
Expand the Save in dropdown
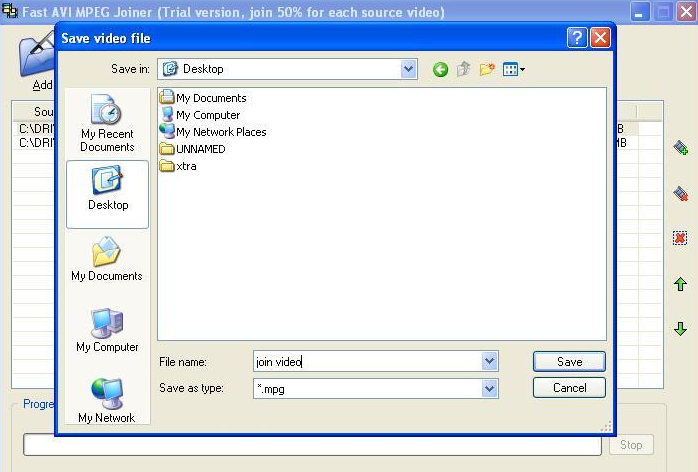[408, 69]
